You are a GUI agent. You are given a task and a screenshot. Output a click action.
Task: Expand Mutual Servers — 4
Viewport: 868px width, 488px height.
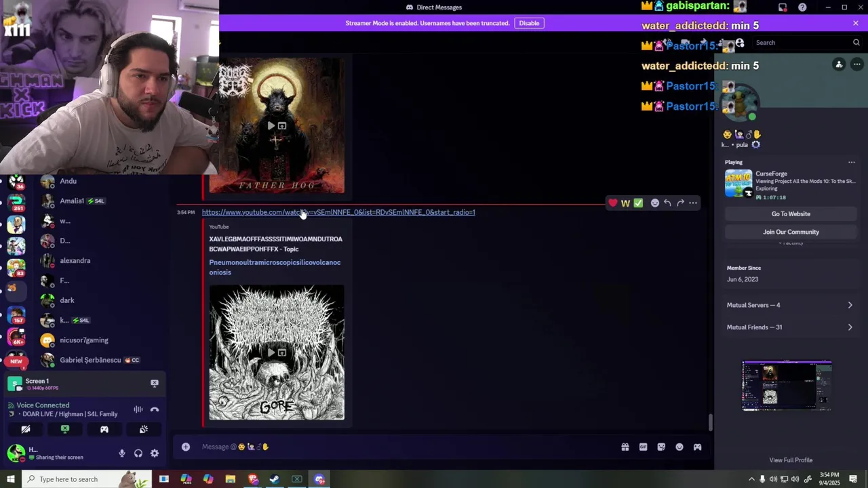(790, 305)
